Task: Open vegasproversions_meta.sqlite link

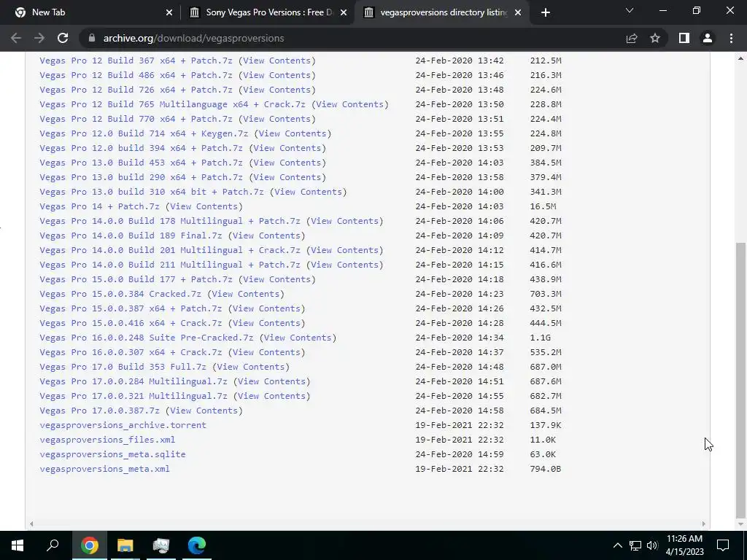Action: tap(112, 454)
